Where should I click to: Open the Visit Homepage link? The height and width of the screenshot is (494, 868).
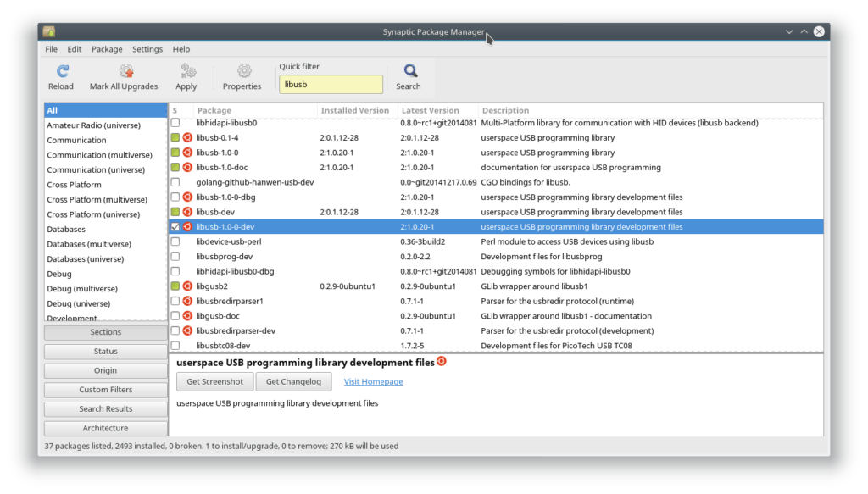pyautogui.click(x=374, y=381)
